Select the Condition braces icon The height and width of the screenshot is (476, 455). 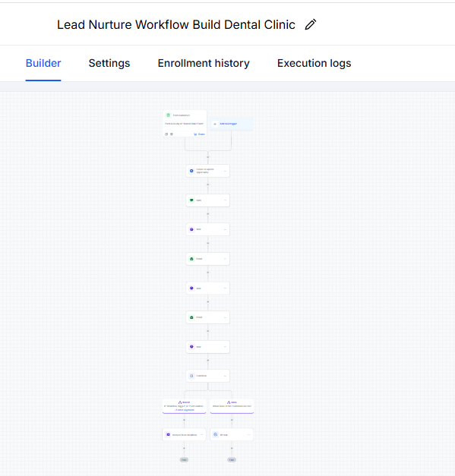point(191,376)
